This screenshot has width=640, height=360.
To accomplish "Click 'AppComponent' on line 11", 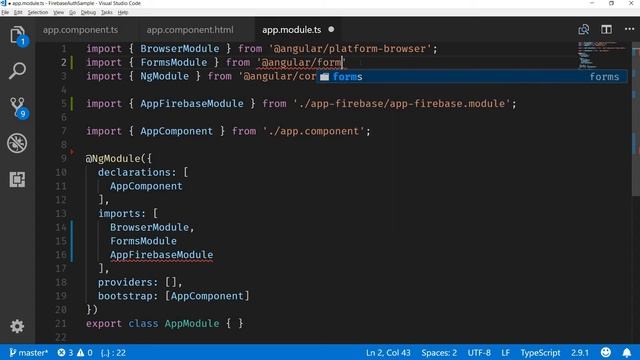I will coord(146,186).
